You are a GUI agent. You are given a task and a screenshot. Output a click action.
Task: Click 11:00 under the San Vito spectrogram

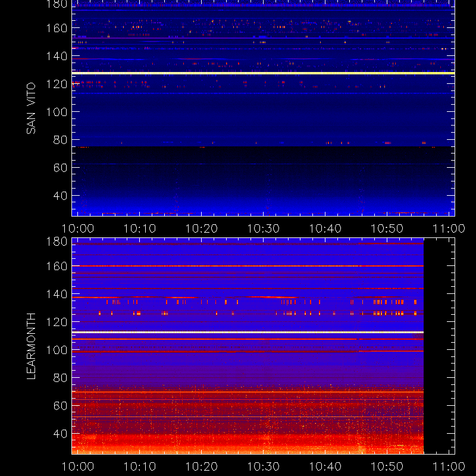point(449,228)
